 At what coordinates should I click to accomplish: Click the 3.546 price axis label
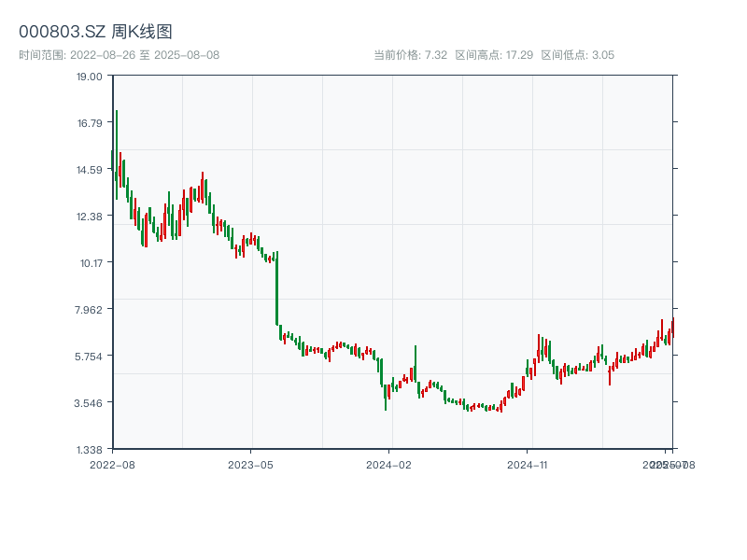pos(89,402)
